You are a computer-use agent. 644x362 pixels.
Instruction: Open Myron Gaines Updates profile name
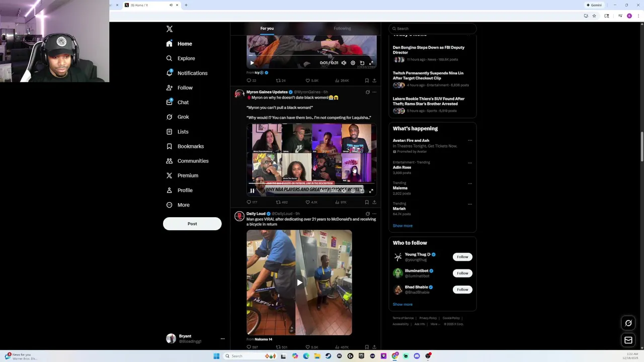267,92
